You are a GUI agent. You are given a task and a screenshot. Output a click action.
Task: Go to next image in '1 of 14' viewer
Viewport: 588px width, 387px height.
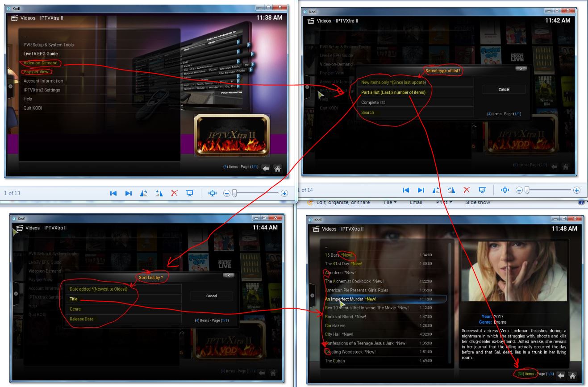point(421,190)
